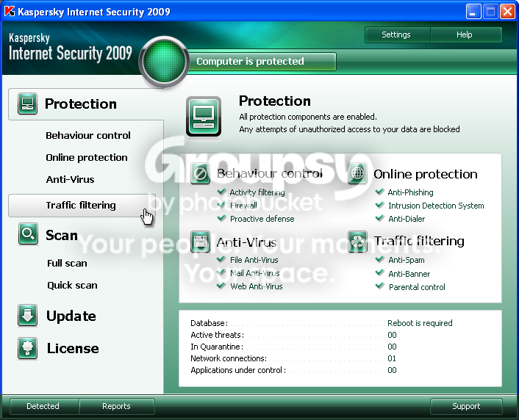Screen dimensions: 519x420
Task: Open the Help button
Action: pos(466,35)
